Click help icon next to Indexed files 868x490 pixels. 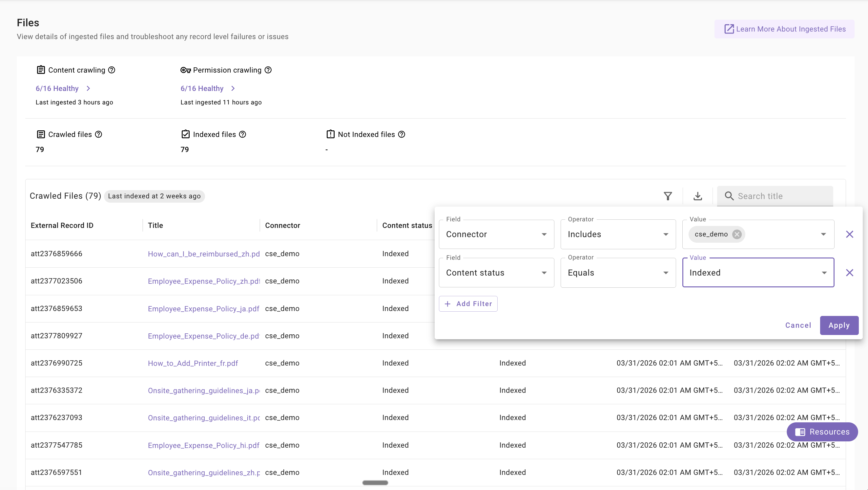point(243,134)
